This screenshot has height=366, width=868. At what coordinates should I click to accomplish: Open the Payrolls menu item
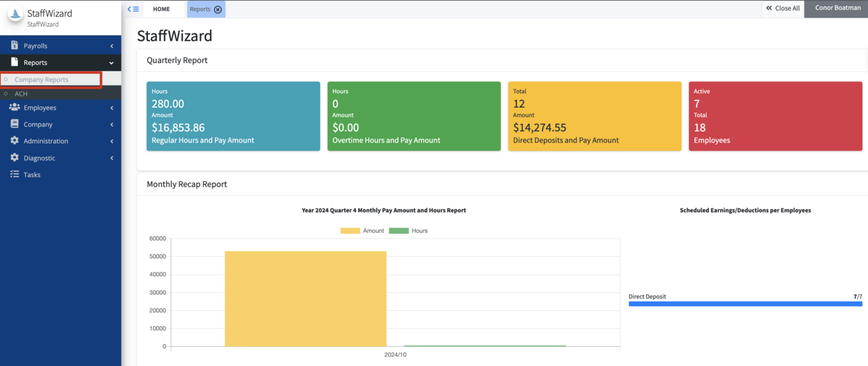click(60, 45)
